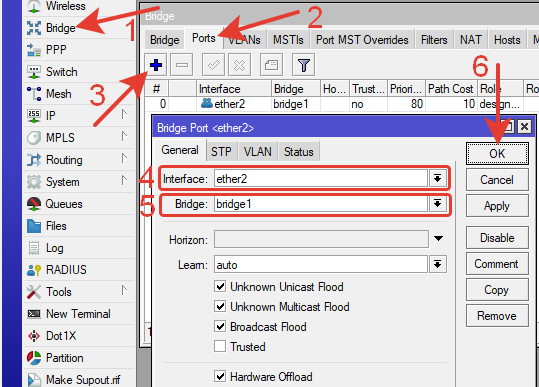Click the comment toolbar icon
The height and width of the screenshot is (387, 539).
pyautogui.click(x=272, y=65)
